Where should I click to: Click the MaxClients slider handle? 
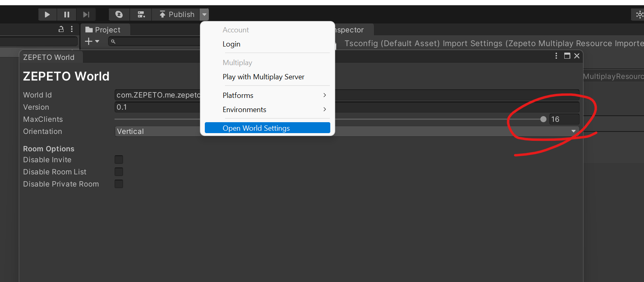click(x=543, y=119)
